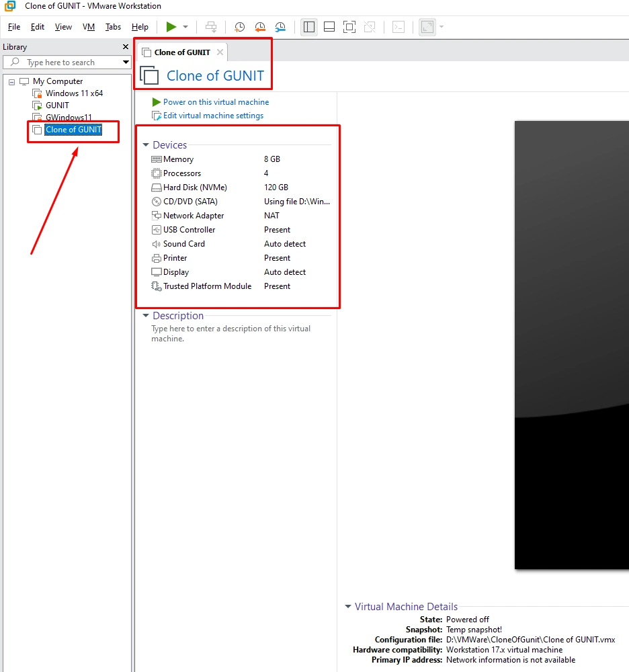Open the power options dropdown arrow

(x=185, y=27)
